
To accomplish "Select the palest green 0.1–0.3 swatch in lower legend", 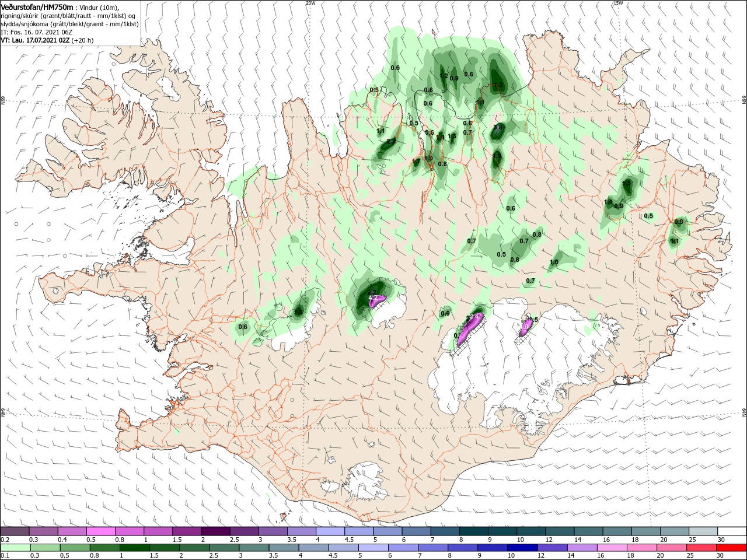I will 15,548.
